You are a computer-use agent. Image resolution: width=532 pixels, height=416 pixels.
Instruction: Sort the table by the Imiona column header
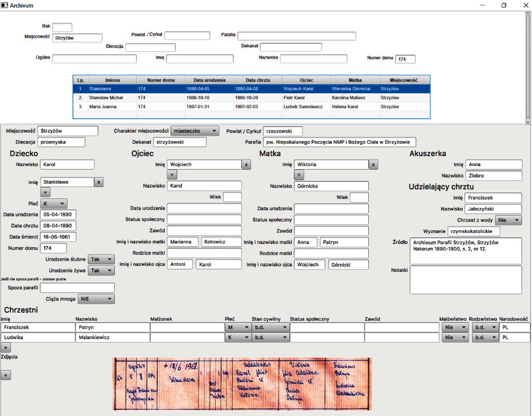pos(112,80)
